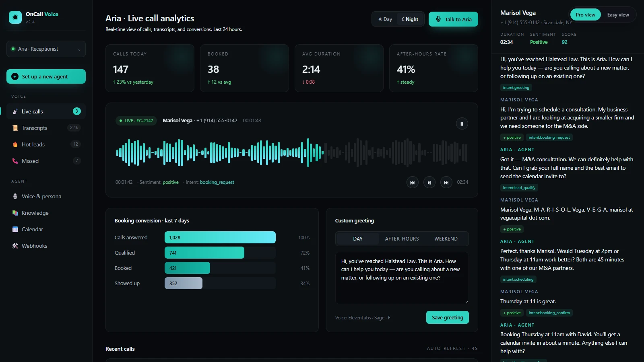Screen dimensions: 644x362
Task: Open the Transcripts section
Action: click(46, 128)
